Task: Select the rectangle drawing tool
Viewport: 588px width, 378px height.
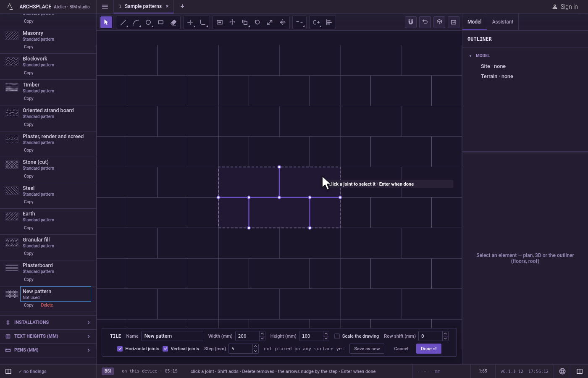Action: [x=161, y=22]
